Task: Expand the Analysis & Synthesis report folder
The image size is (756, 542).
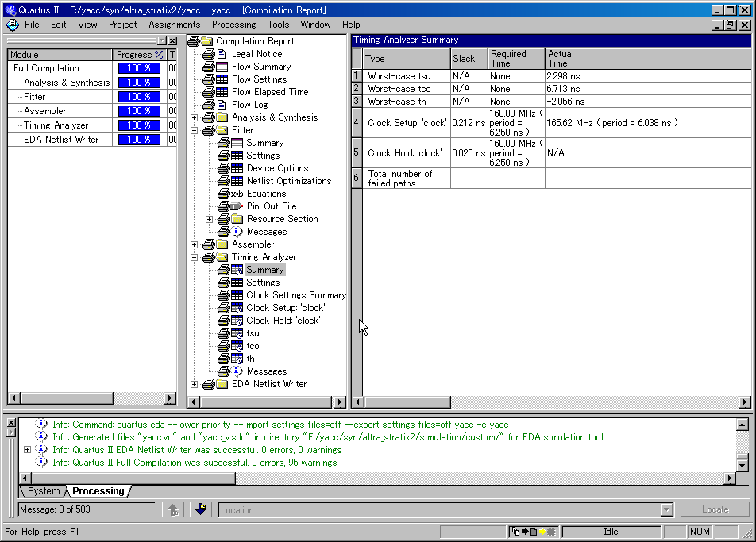Action: (x=195, y=117)
